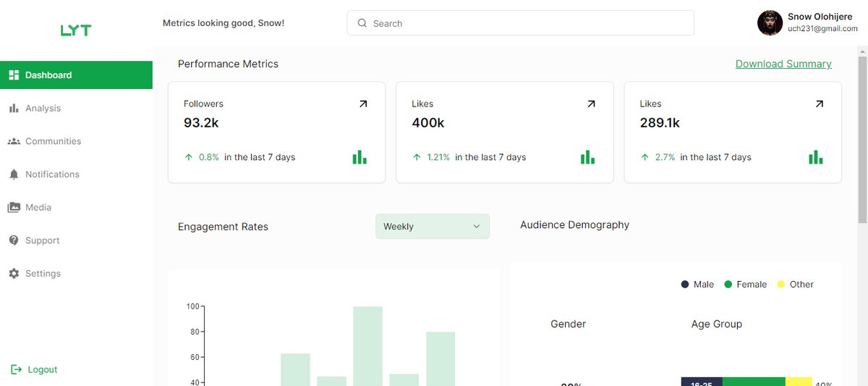Click the up arrow beside 2.7%

coord(644,157)
